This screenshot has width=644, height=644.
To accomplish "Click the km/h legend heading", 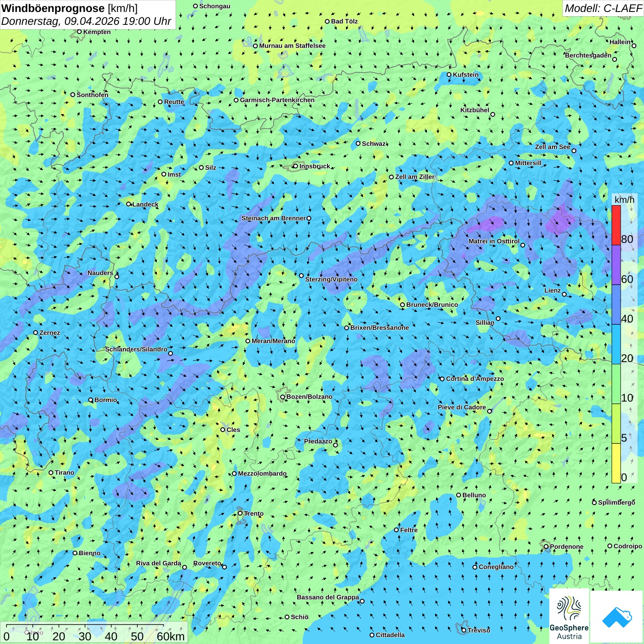I will 624,200.
